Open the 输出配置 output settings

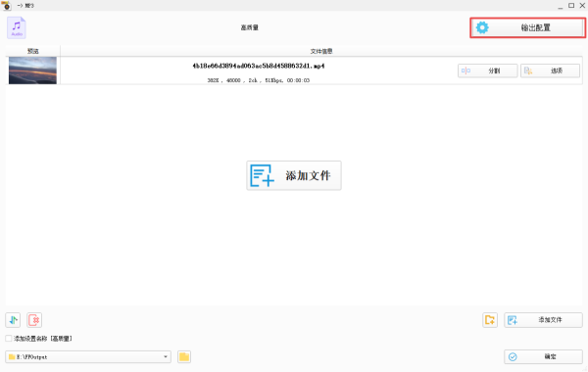527,27
